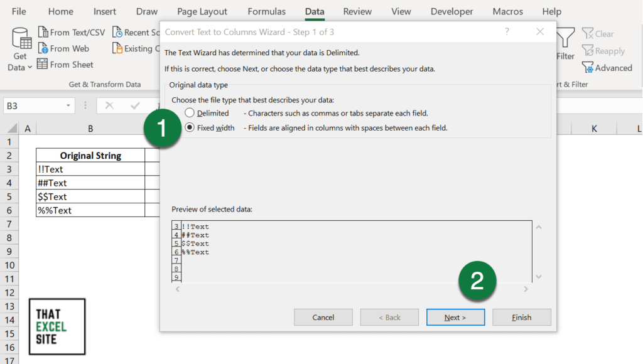The height and width of the screenshot is (364, 643).
Task: Switch to the Review ribbon tab
Action: pyautogui.click(x=357, y=11)
